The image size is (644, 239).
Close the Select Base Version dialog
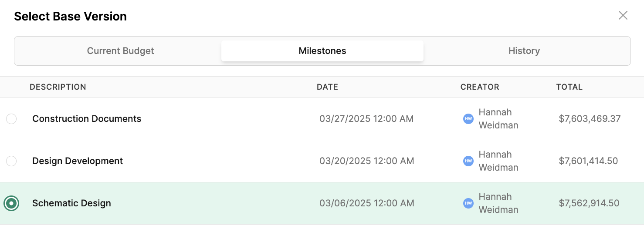click(x=623, y=16)
